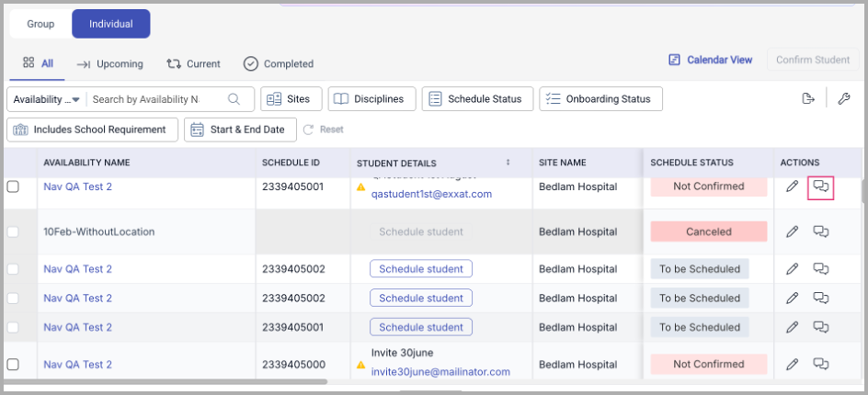
Task: Click the Site Name column header
Action: (x=563, y=163)
